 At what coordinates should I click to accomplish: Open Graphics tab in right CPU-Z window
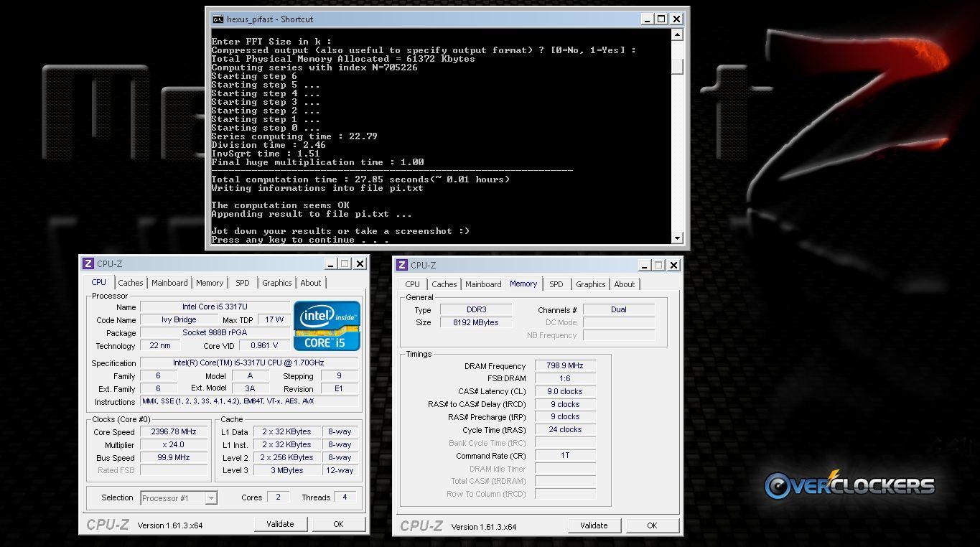point(591,284)
